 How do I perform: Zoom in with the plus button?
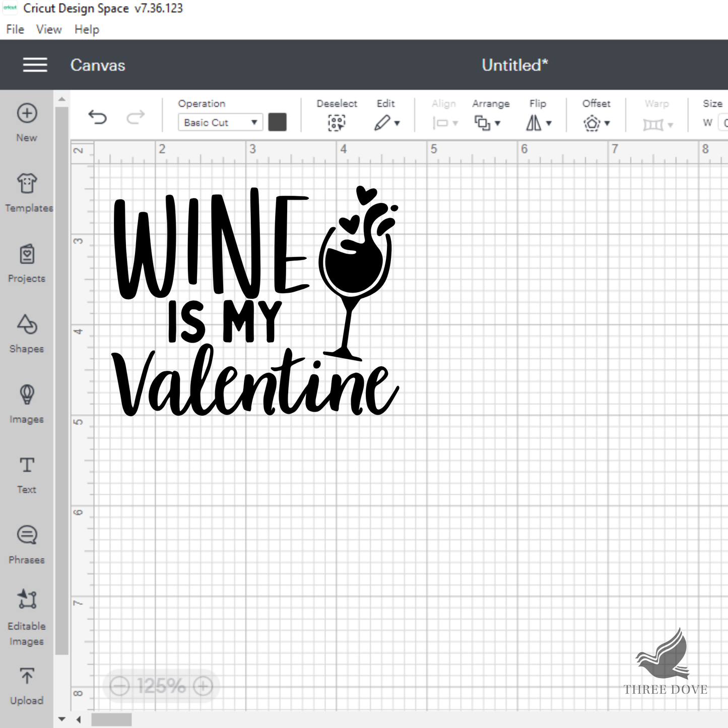click(x=203, y=686)
